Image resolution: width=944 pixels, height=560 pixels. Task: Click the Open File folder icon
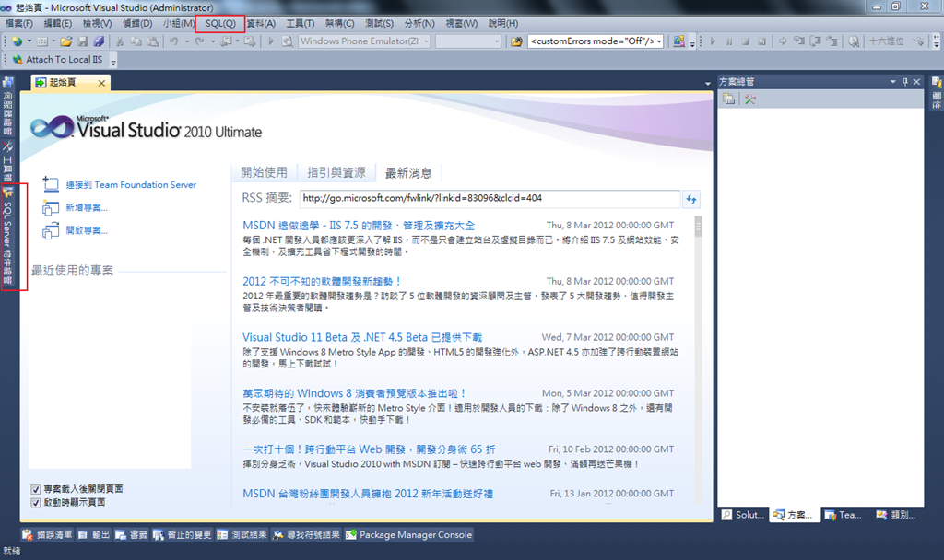(x=66, y=41)
